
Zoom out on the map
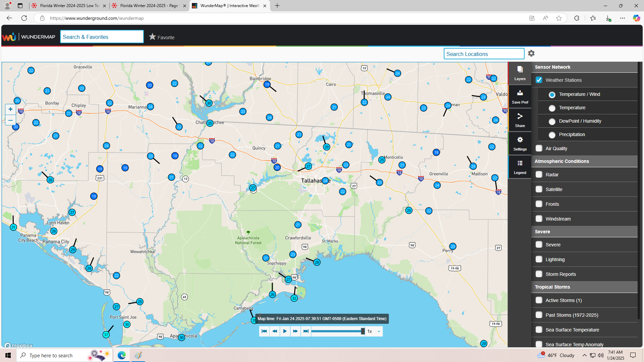coord(10,120)
